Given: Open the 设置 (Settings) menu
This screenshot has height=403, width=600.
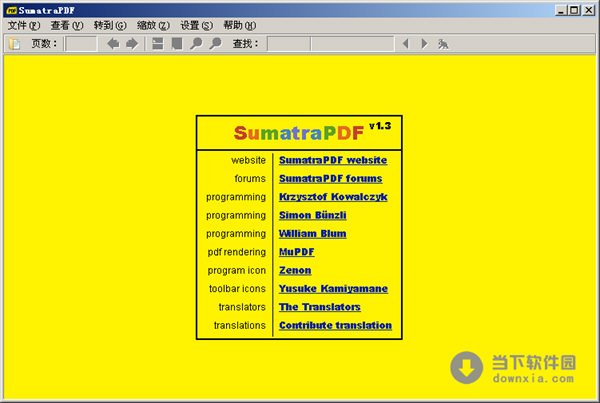Looking at the screenshot, I should tap(197, 25).
